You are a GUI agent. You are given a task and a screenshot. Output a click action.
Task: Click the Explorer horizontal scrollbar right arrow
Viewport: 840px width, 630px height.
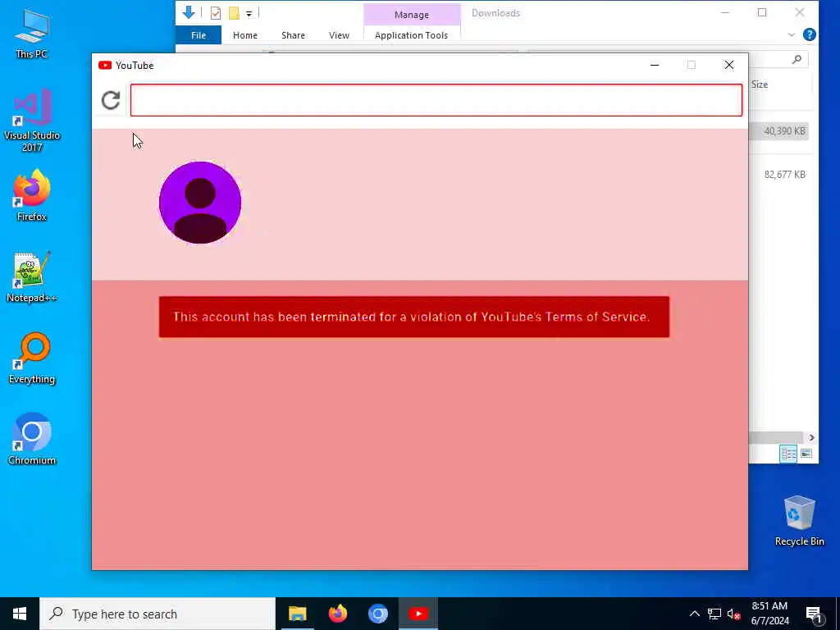tap(811, 438)
